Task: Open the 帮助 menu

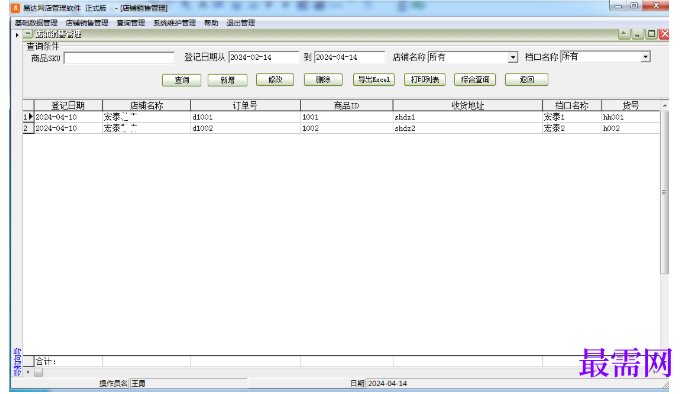Action: (211, 23)
